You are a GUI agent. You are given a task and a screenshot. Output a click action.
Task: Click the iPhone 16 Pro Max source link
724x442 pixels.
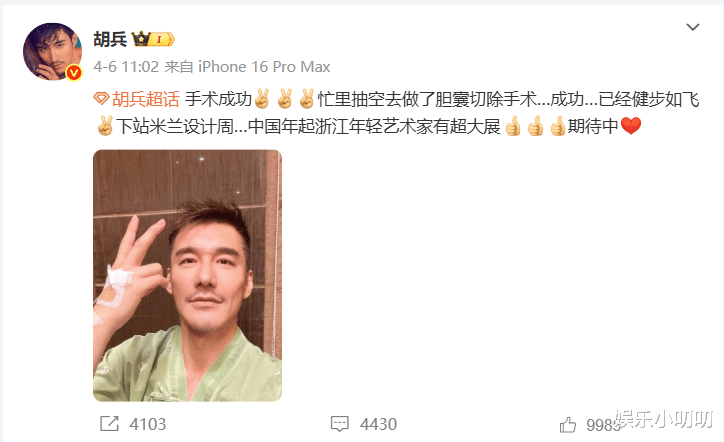pos(264,67)
